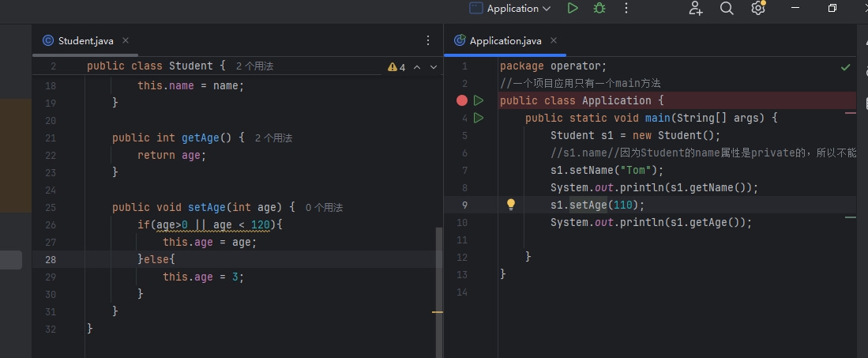
Task: Open Student.java tab options menu
Action: [x=428, y=40]
